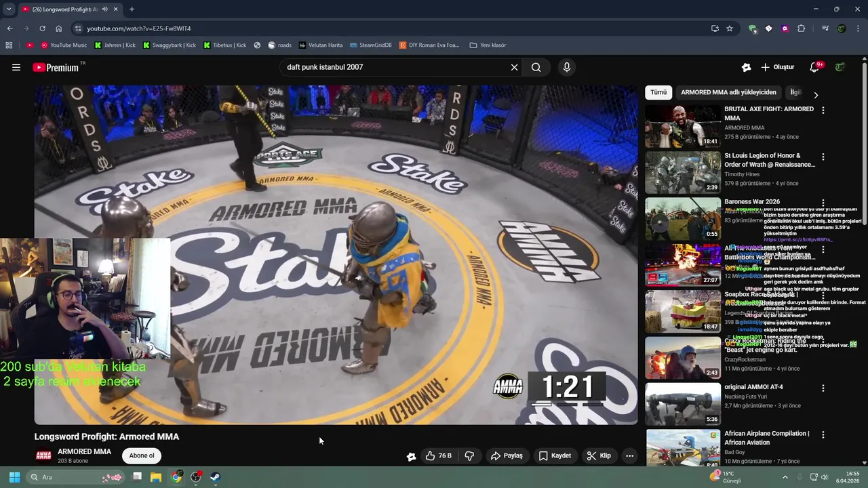Open the Yeni klasör bookmark folder

coord(488,45)
